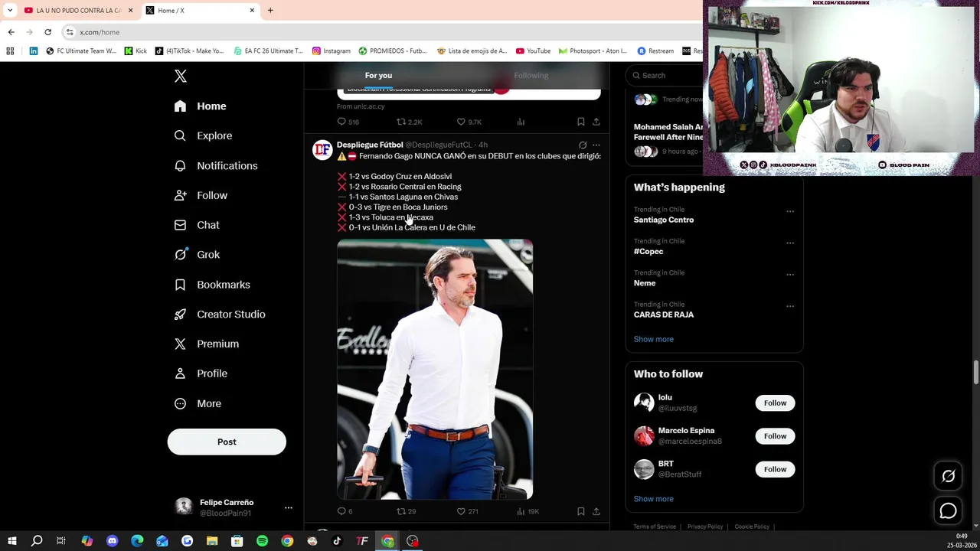Open Spotify from the taskbar
This screenshot has width=980, height=551.
(262, 541)
